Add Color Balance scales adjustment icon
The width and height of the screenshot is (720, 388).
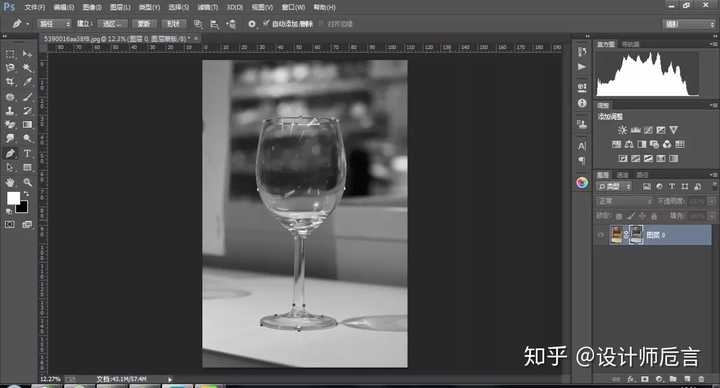629,144
